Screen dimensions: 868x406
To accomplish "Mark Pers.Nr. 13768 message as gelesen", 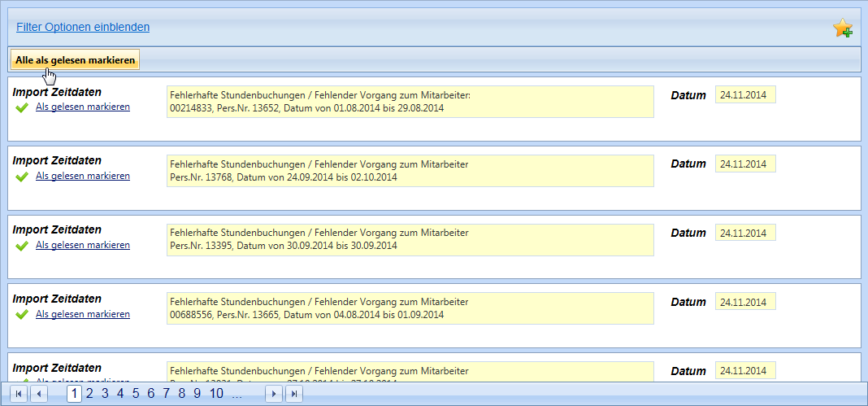I will pyautogui.click(x=83, y=176).
